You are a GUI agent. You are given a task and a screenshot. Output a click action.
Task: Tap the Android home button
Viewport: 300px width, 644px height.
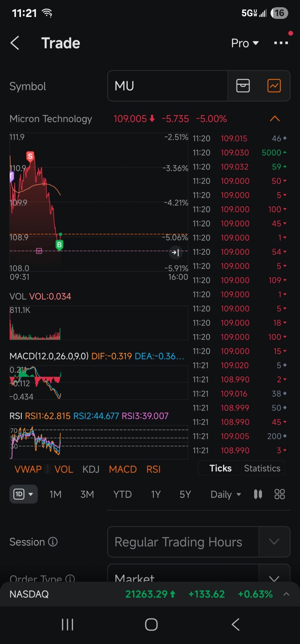[x=151, y=625]
